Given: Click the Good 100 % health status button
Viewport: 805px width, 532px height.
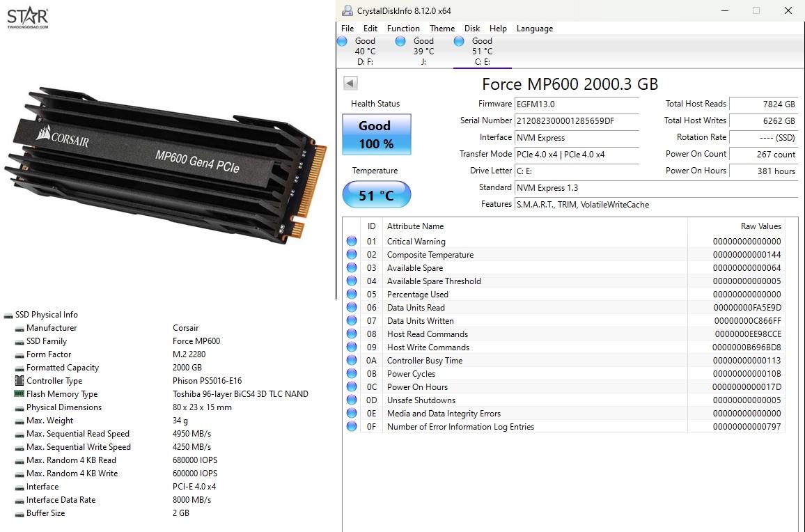Looking at the screenshot, I should pyautogui.click(x=376, y=134).
